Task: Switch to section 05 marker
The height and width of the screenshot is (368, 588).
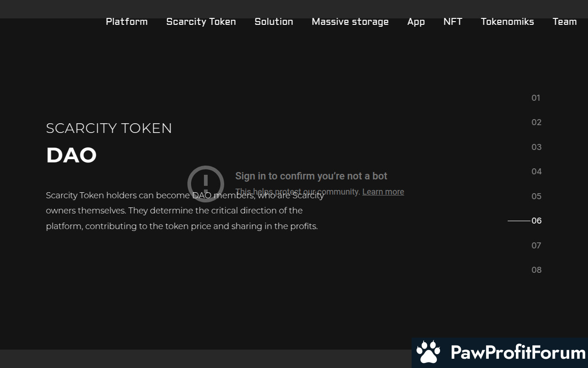Action: (x=536, y=196)
